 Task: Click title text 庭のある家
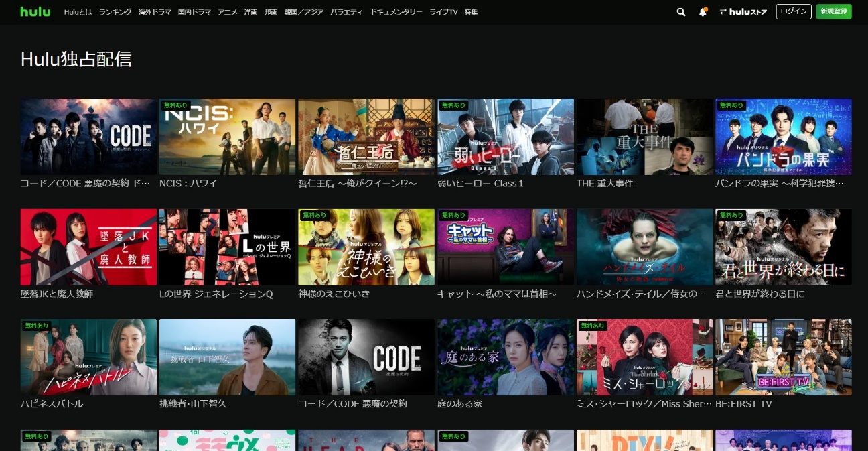coord(459,404)
